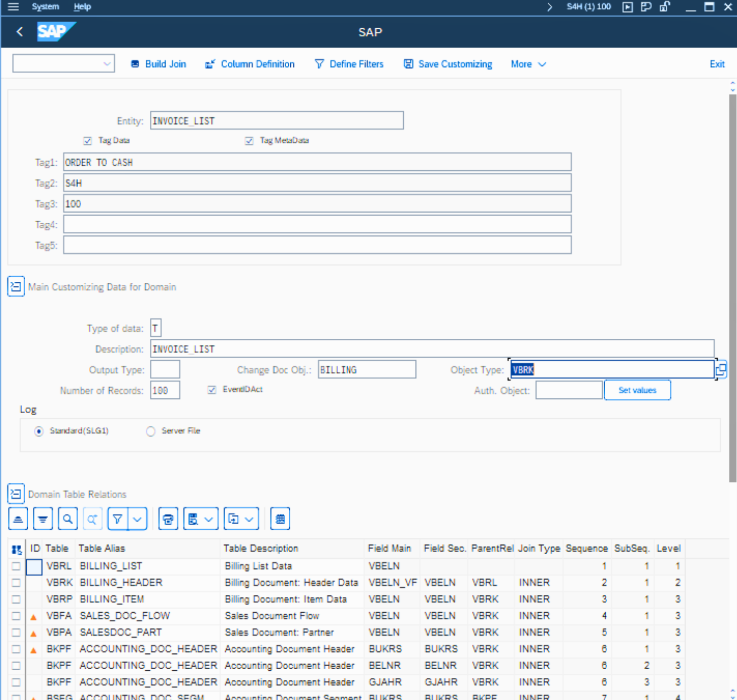Click the vertical scrollbar thumb

pos(732,288)
